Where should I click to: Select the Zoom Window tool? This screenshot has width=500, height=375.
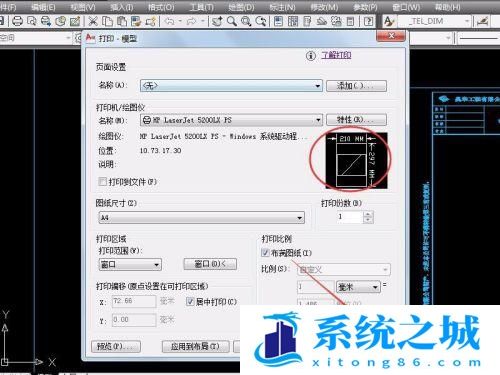(x=246, y=21)
